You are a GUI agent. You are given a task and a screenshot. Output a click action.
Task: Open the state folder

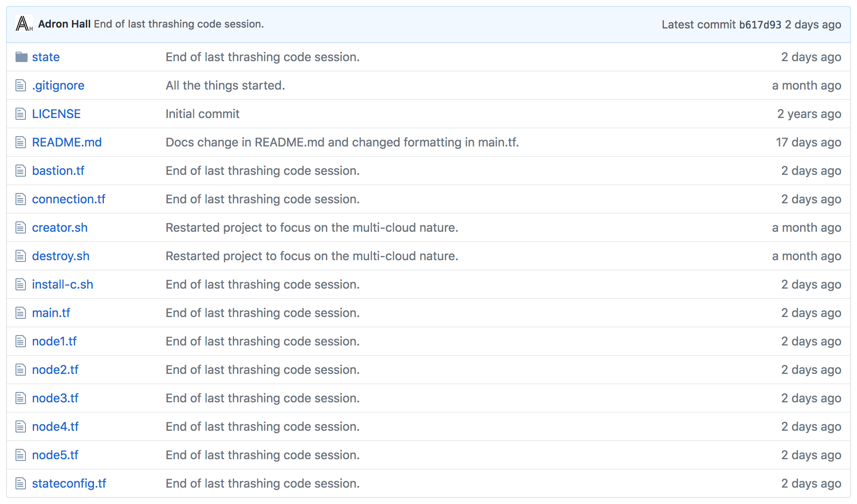(46, 57)
